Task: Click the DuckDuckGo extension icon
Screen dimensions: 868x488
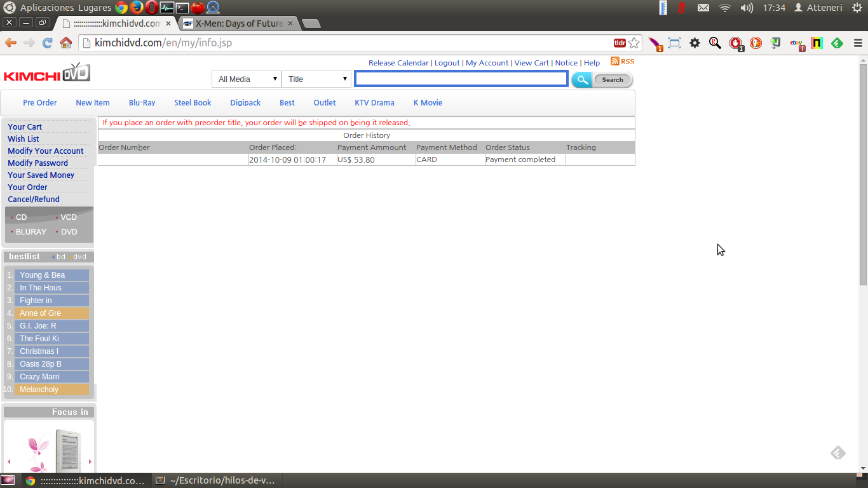Action: point(756,43)
